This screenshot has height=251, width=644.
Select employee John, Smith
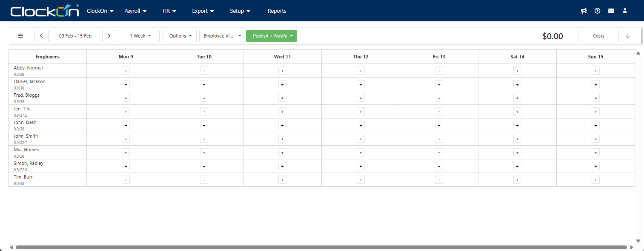point(26,136)
